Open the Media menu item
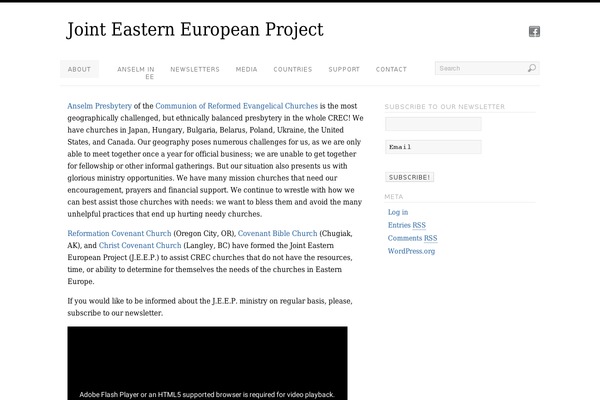Viewport: 600px width, 400px height. pyautogui.click(x=246, y=69)
